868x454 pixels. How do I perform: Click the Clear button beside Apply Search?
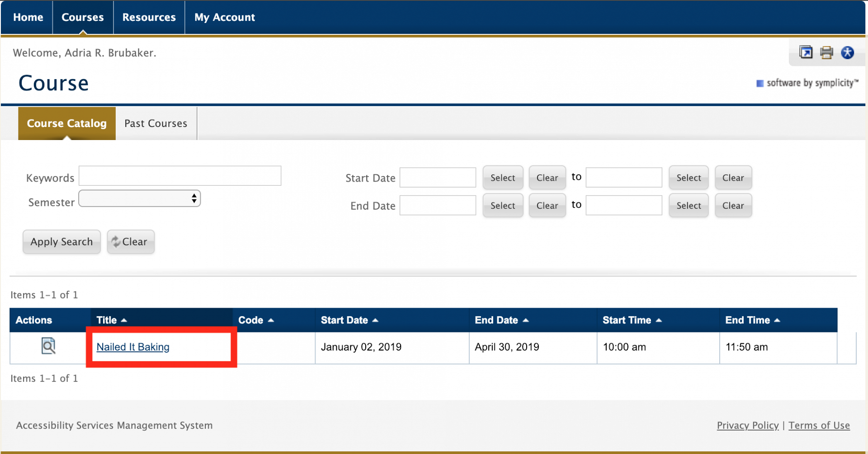(x=131, y=242)
